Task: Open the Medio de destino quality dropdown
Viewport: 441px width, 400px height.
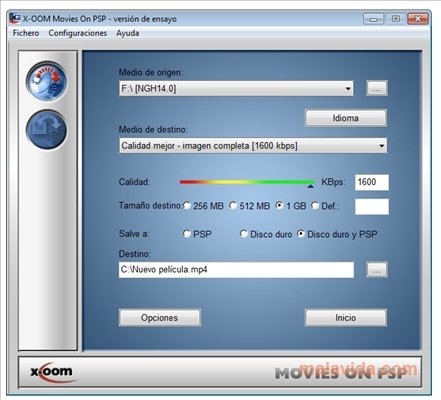Action: pos(382,146)
